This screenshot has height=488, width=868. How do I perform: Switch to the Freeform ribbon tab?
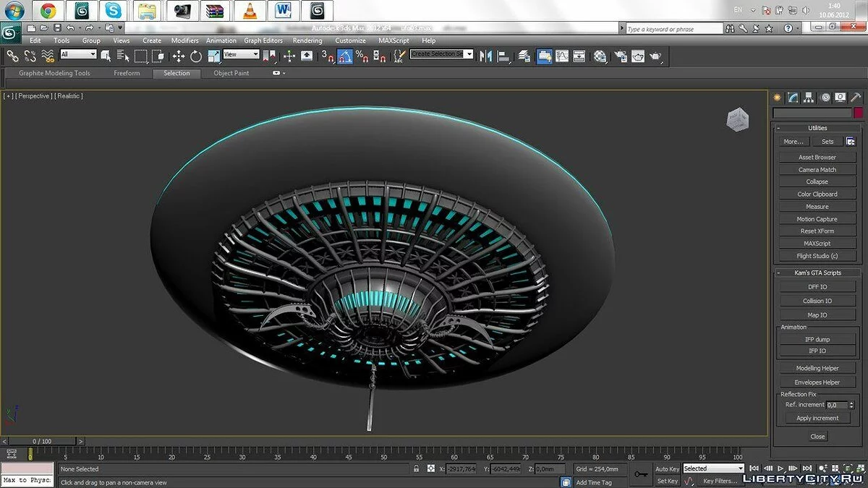(127, 73)
